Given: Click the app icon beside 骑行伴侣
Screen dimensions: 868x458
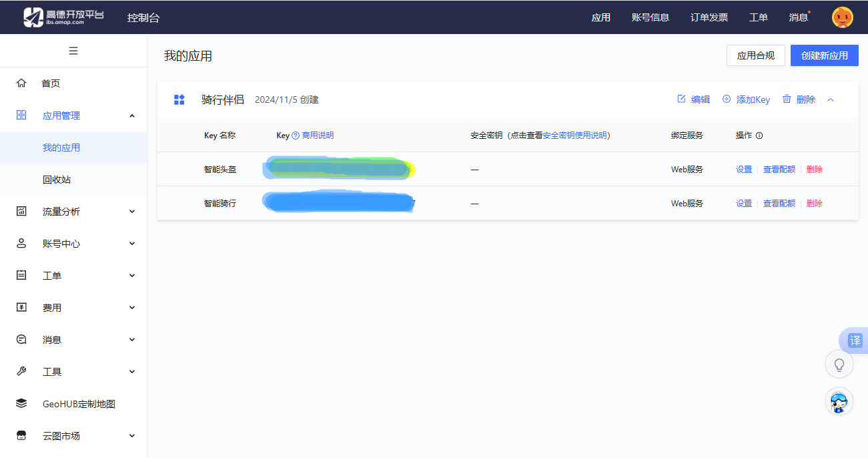Looking at the screenshot, I should (x=179, y=99).
